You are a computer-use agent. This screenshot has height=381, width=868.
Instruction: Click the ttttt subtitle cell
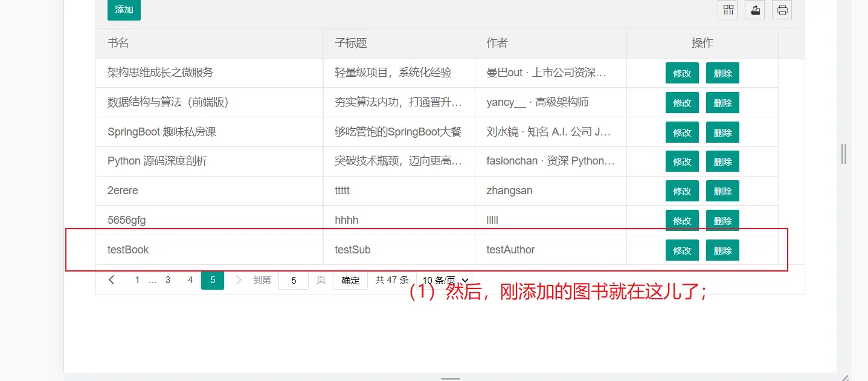coord(399,190)
